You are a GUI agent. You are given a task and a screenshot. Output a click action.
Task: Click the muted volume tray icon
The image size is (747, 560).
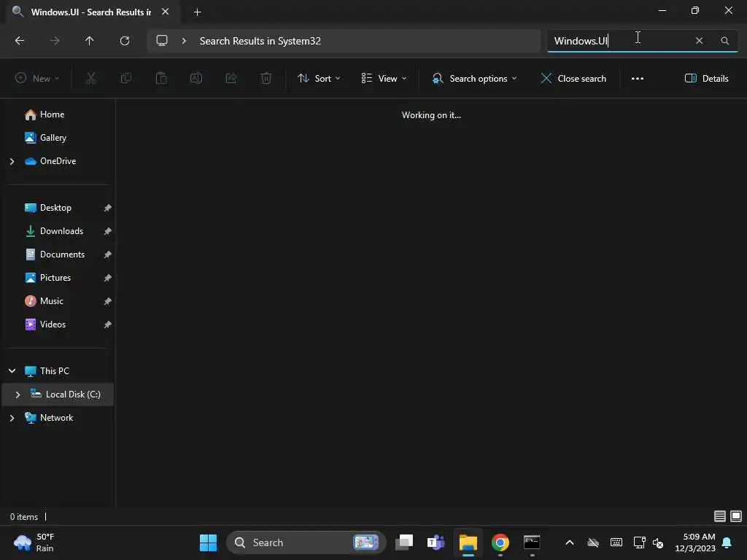(x=659, y=542)
